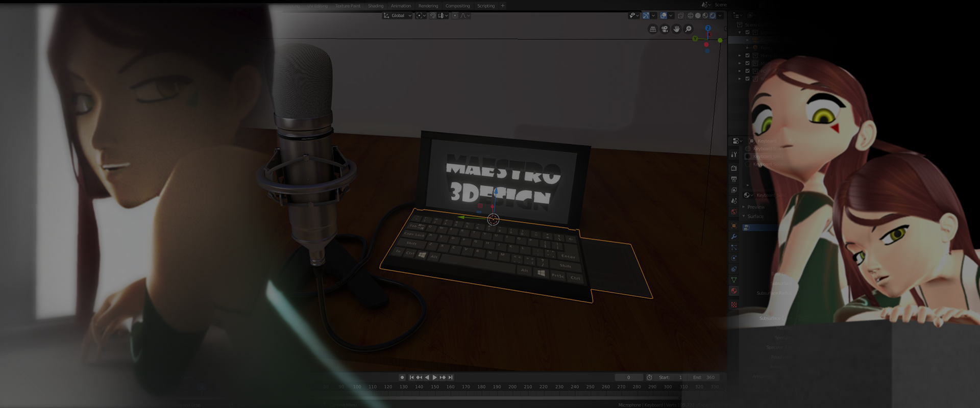Select wireframe viewport shading
The height and width of the screenshot is (408, 980).
691,16
